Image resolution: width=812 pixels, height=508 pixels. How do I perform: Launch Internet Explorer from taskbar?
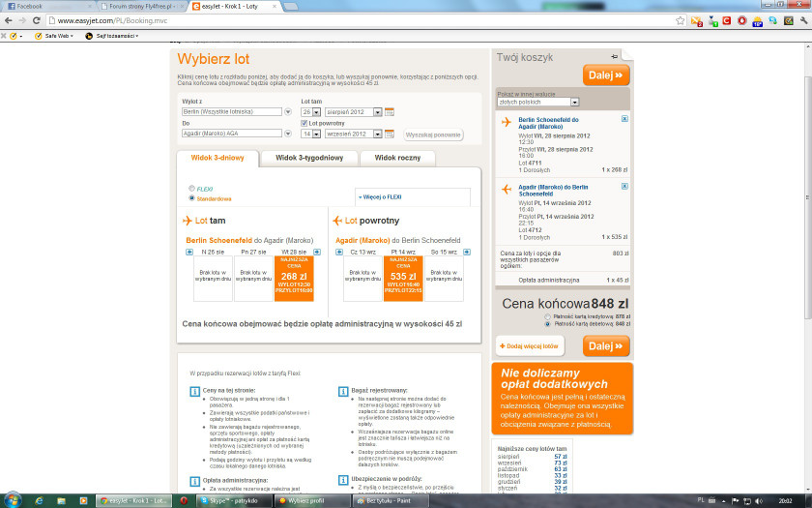[x=39, y=501]
